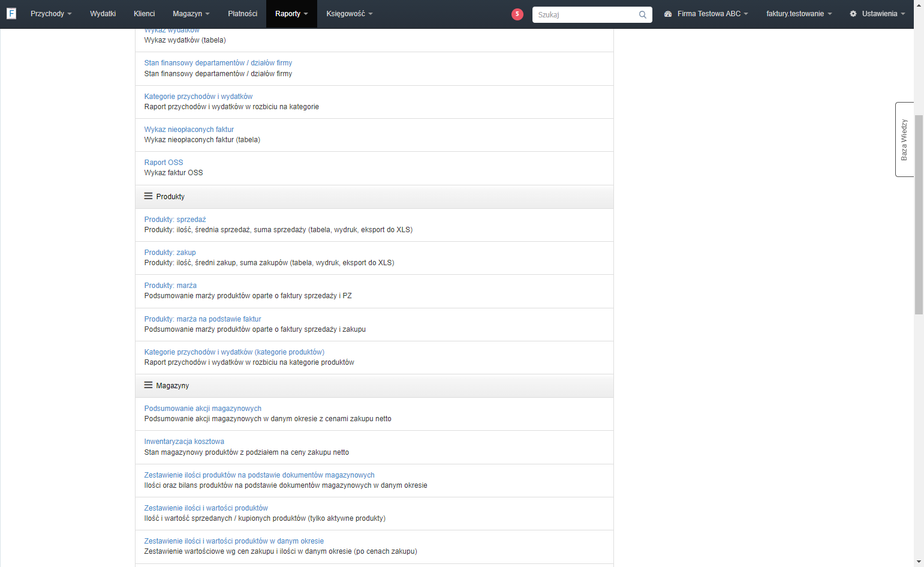Open Kategorie przychodów i wydatków (kategorie produktów)
The width and height of the screenshot is (924, 567).
[x=234, y=352]
